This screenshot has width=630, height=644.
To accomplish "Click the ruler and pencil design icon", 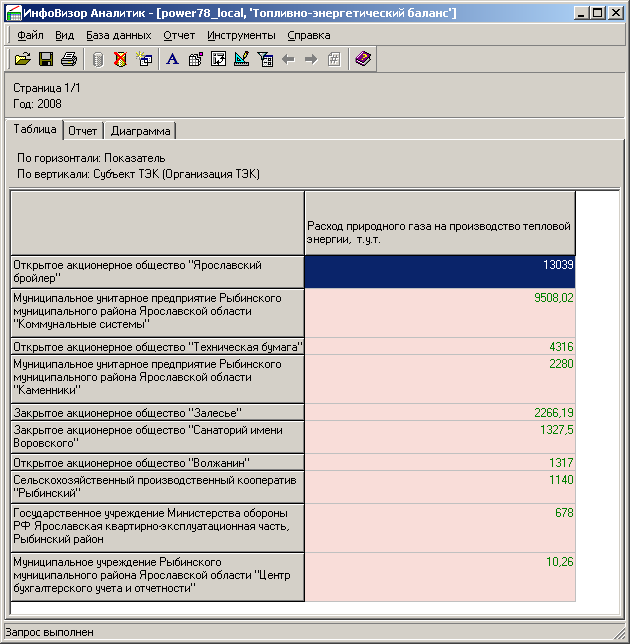I will click(x=241, y=59).
